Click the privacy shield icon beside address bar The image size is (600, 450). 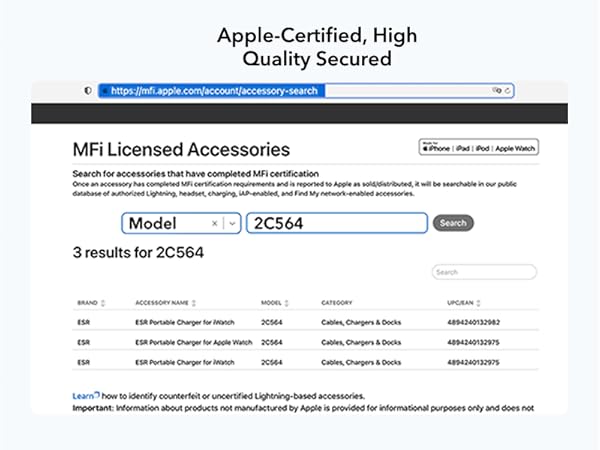(x=88, y=90)
